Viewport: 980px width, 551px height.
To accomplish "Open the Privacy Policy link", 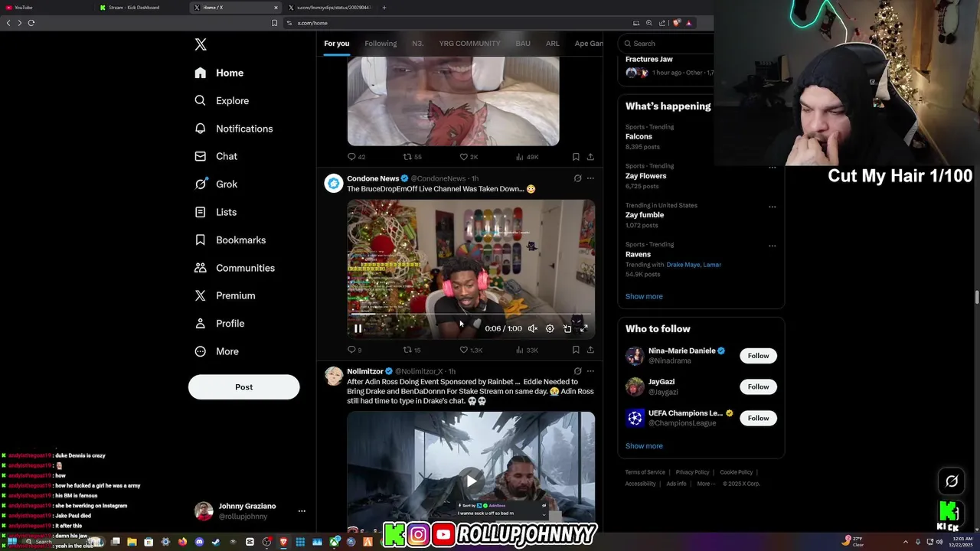I will tap(692, 472).
